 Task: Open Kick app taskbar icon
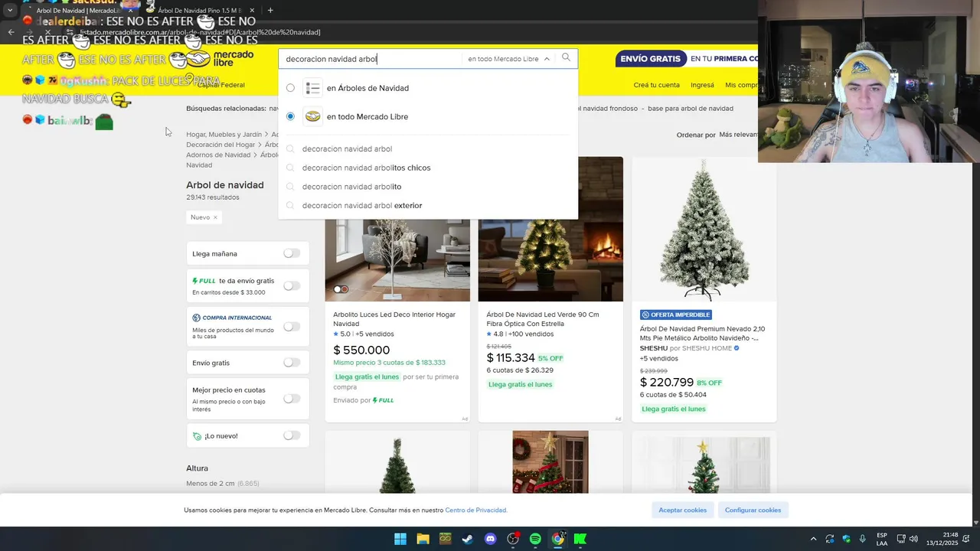(x=580, y=539)
